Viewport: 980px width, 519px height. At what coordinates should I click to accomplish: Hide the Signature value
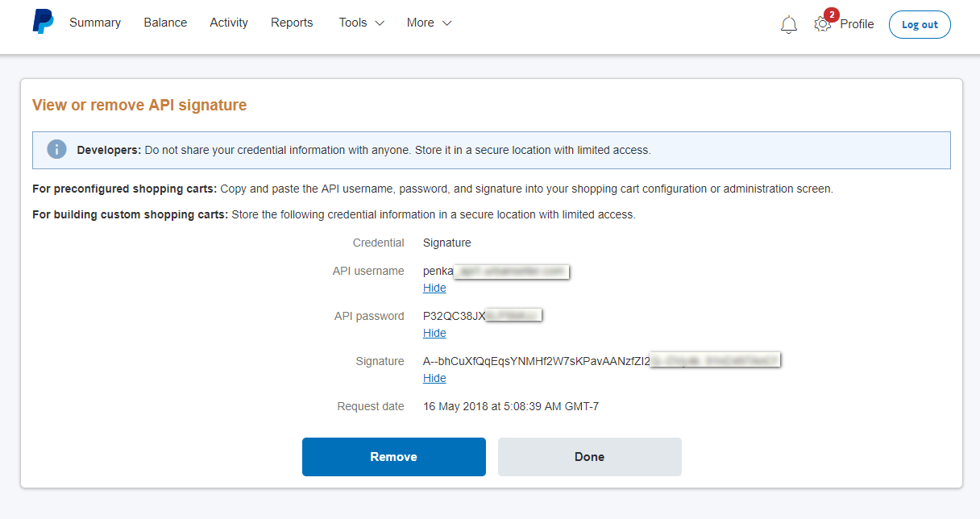434,378
